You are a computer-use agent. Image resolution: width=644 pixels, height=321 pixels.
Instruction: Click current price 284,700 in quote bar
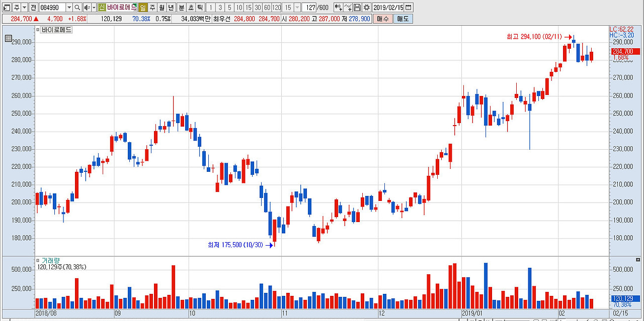pyautogui.click(x=21, y=19)
